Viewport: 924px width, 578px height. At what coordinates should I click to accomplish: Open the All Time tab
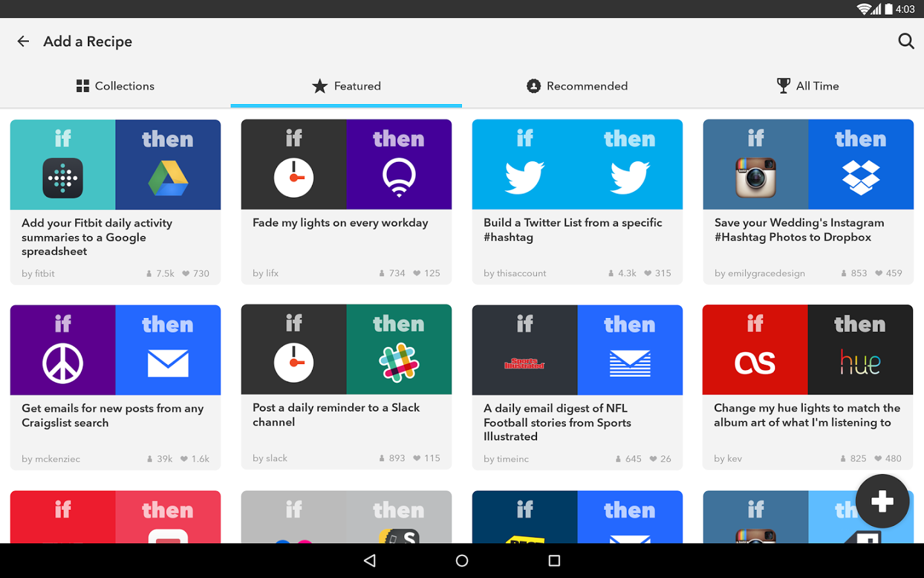pos(809,86)
